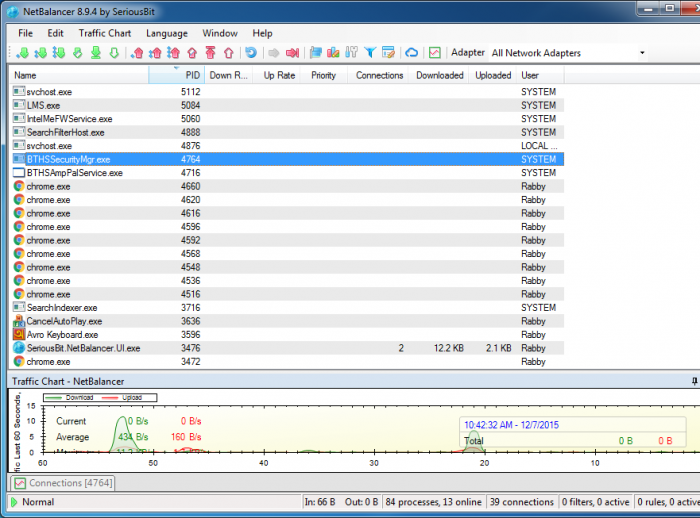The height and width of the screenshot is (518, 700).
Task: Click the first green download priority arrow
Action: coord(23,53)
